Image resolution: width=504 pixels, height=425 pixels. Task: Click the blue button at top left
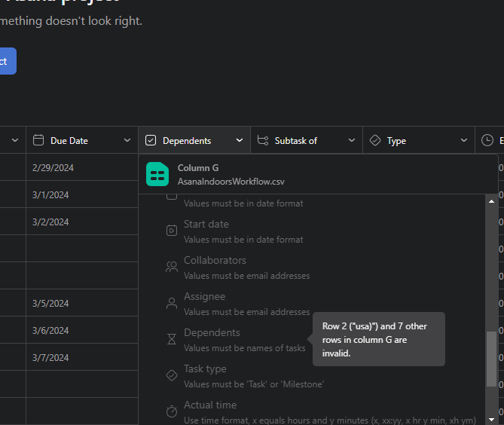click(6, 61)
